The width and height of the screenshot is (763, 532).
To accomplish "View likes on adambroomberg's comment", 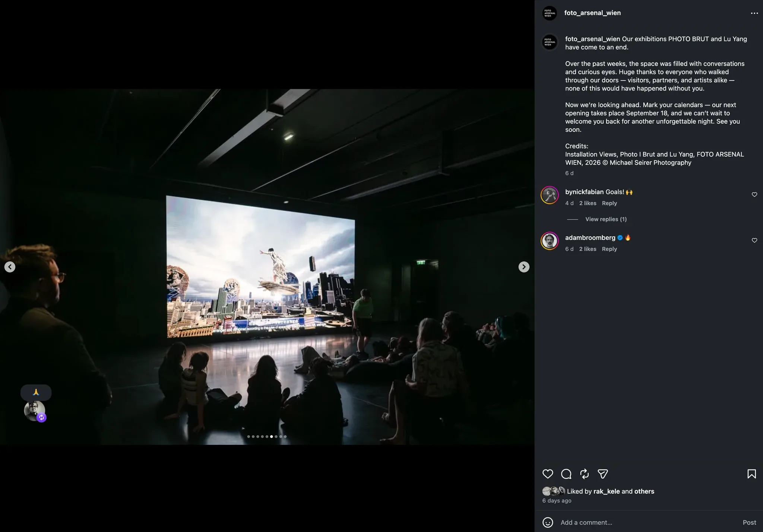I will 588,249.
